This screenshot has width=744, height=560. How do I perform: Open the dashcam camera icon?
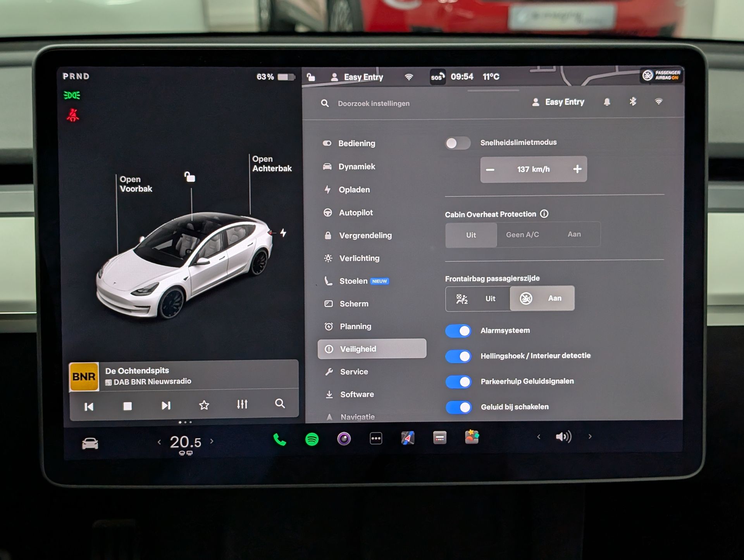coord(344,439)
